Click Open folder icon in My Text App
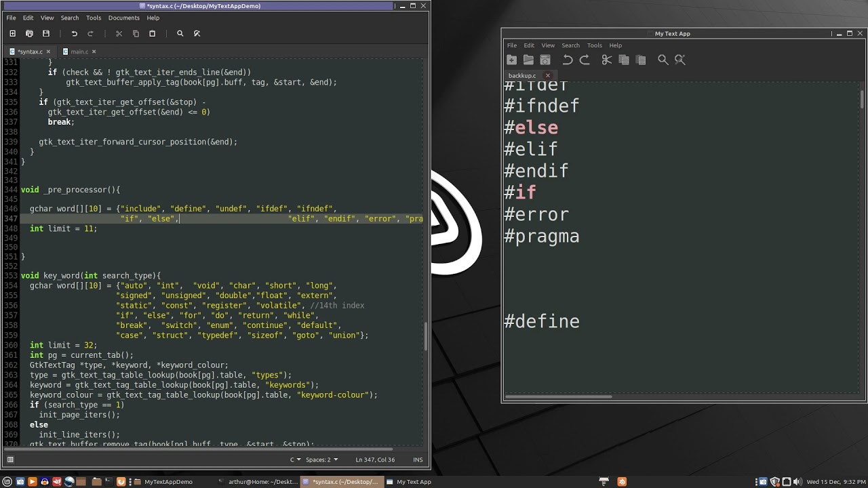This screenshot has height=488, width=868. [x=528, y=60]
